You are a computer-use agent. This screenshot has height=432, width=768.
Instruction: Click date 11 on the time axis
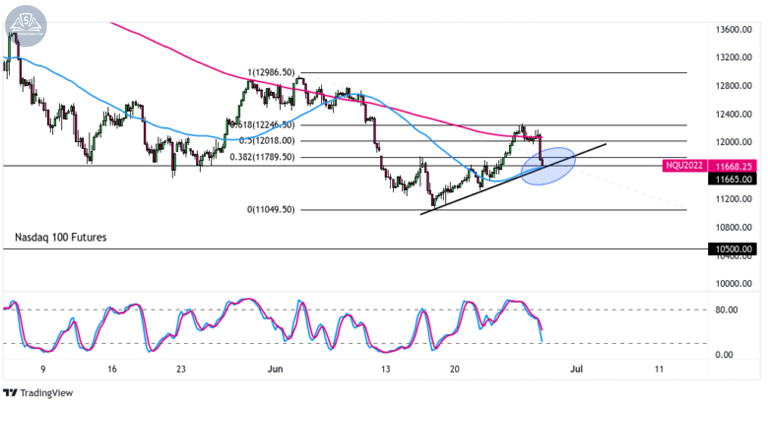pyautogui.click(x=659, y=369)
